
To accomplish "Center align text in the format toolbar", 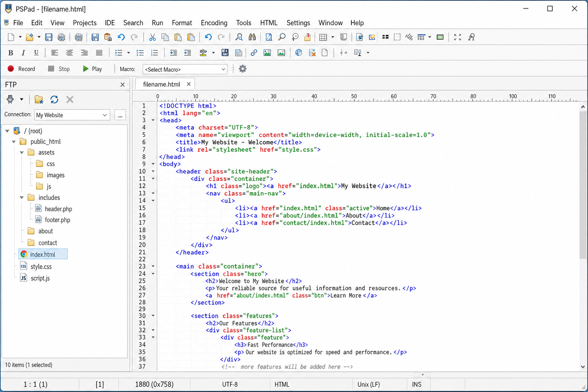I will tap(69, 53).
